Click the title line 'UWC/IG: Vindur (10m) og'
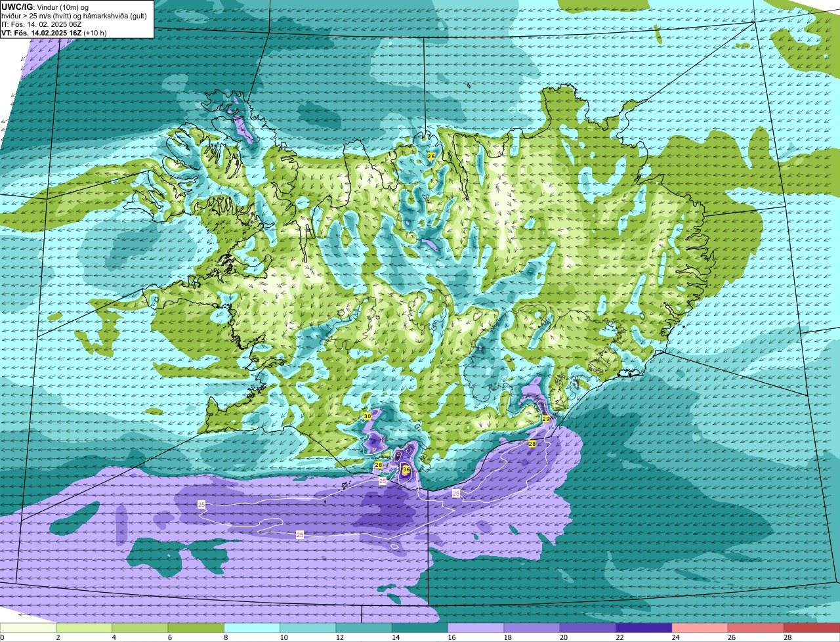 45,7
